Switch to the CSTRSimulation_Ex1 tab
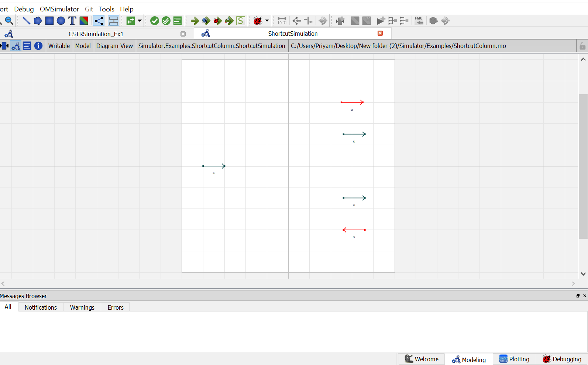 tap(96, 34)
